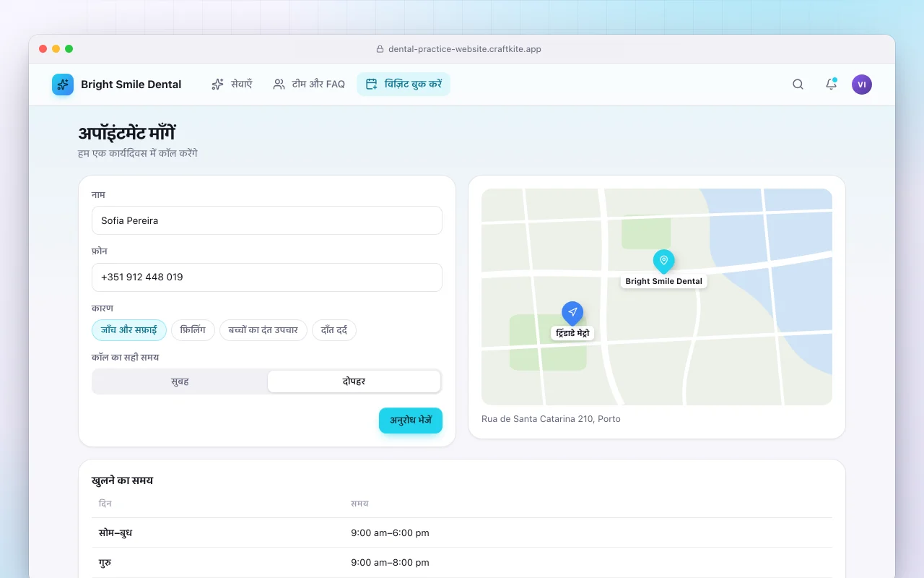Image resolution: width=924 pixels, height=578 pixels.
Task: Select the फ़िलिंग reason chip
Action: [x=193, y=330]
